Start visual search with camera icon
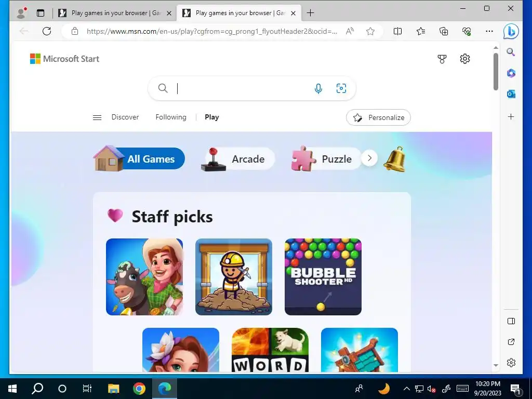Viewport: 532px width, 399px height. point(341,88)
